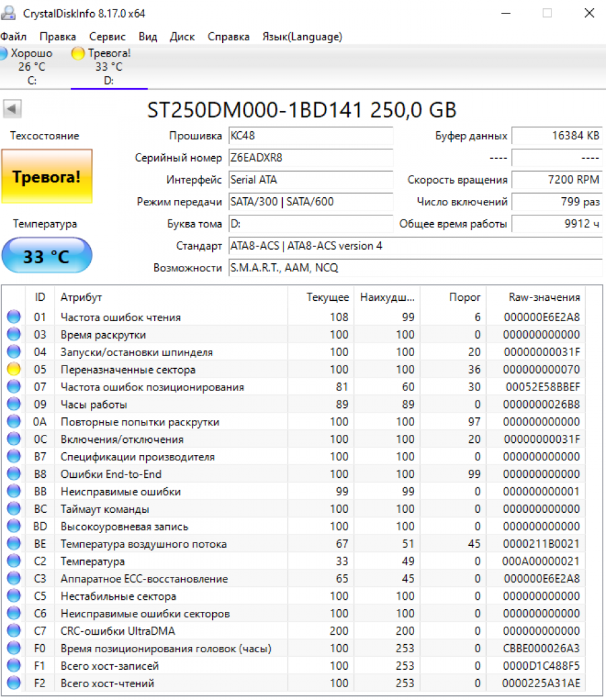Image resolution: width=606 pixels, height=700 pixels.
Task: Click the blue status icon for attribute 01
Action: [13, 317]
